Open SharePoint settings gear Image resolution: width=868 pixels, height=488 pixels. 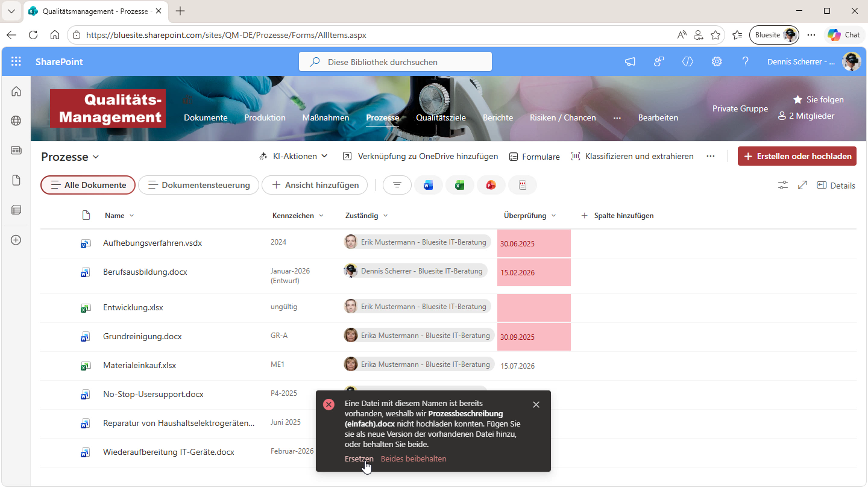716,61
